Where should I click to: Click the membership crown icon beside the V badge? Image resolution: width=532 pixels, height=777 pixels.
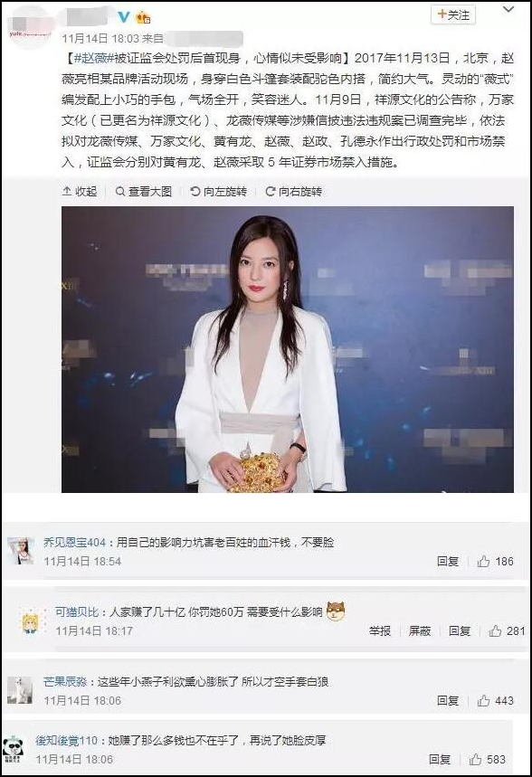143,18
